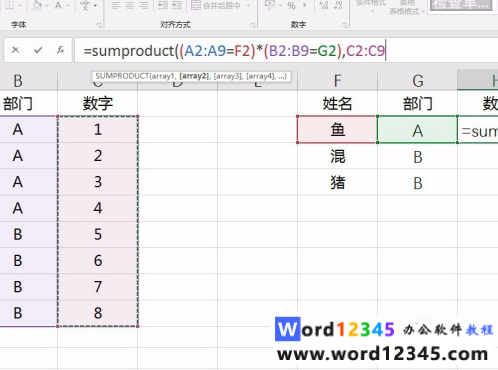Open the conditional formatting menu
Viewport: 498px width, 370px height.
pyautogui.click(x=371, y=6)
